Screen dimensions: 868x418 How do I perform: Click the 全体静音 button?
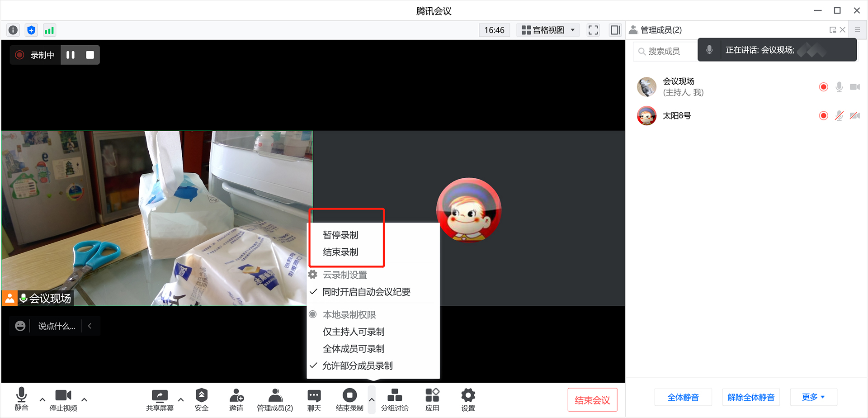coord(683,397)
